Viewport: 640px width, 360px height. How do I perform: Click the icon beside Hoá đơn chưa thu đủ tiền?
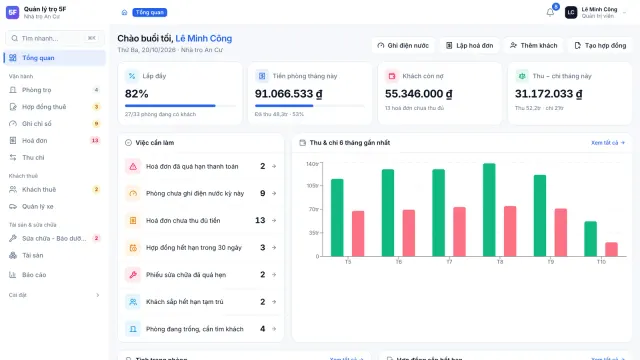pos(133,220)
